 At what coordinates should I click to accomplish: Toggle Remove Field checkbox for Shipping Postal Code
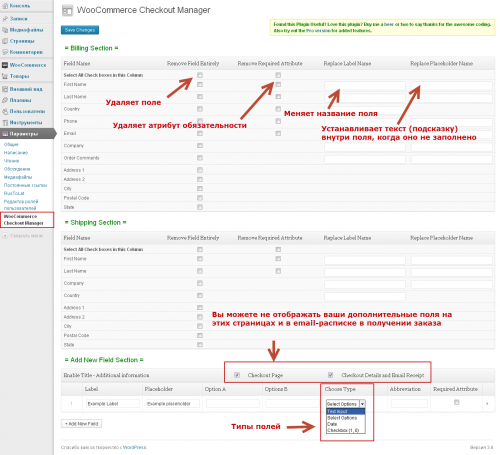coord(200,335)
